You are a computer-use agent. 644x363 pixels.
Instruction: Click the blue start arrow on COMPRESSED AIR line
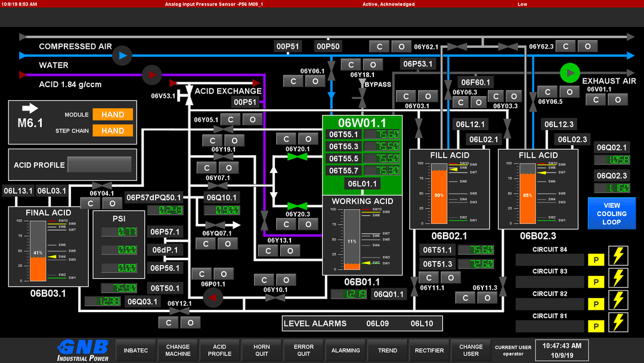click(122, 56)
